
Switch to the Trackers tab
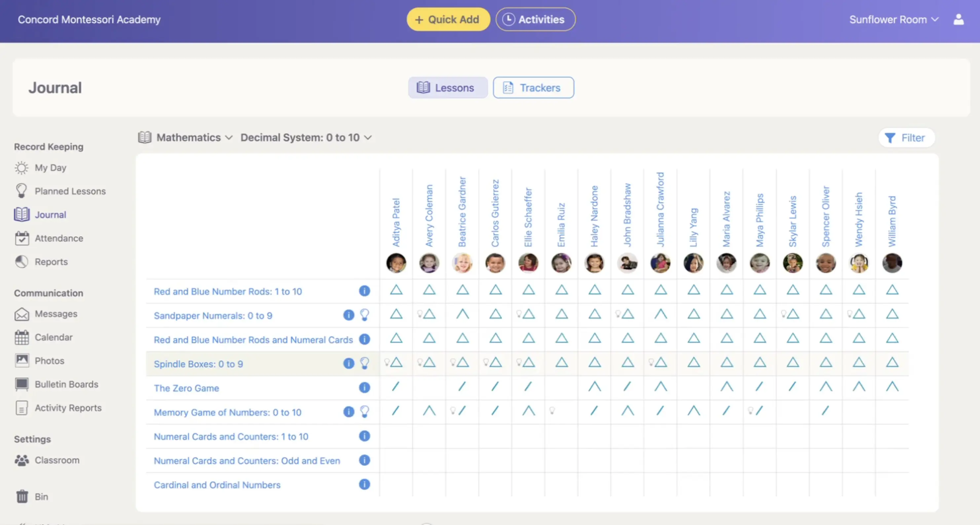[x=533, y=88]
